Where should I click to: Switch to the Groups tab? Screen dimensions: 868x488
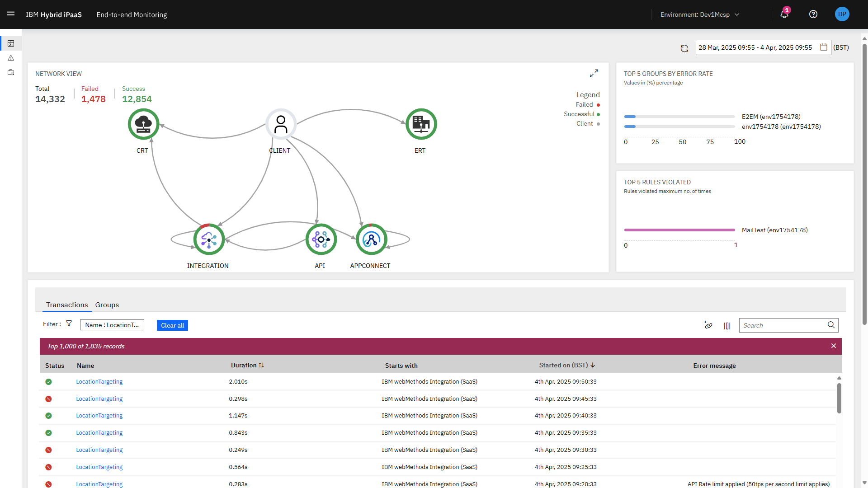pos(107,305)
